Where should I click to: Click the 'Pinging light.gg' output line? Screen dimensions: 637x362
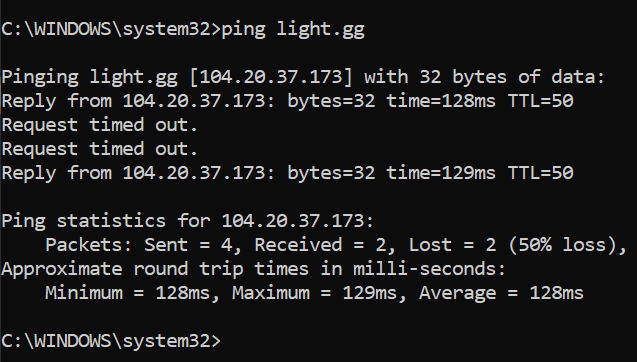click(303, 77)
